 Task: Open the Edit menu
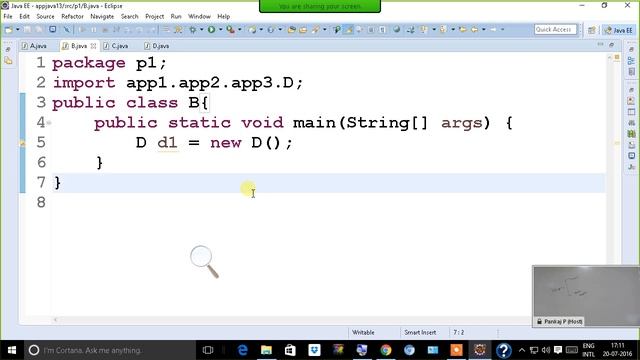pos(24,16)
